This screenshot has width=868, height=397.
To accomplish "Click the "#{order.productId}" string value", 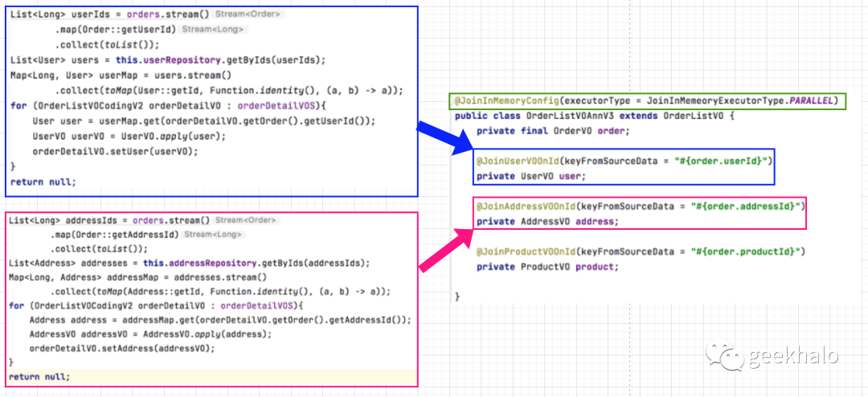I will coord(747,252).
